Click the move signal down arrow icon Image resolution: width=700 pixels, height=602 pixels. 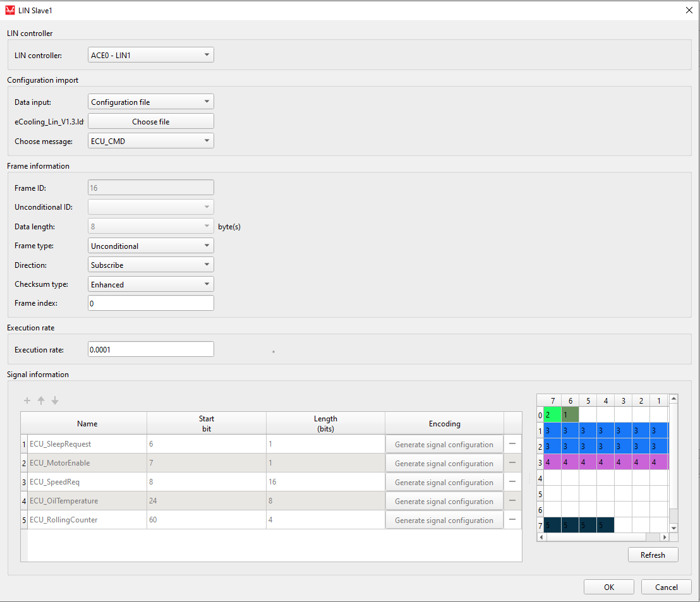55,400
